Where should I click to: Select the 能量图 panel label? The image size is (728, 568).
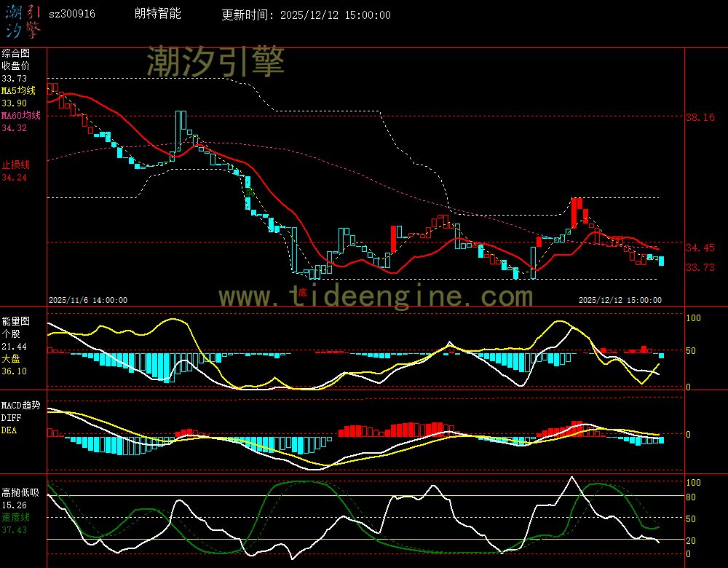(15, 321)
